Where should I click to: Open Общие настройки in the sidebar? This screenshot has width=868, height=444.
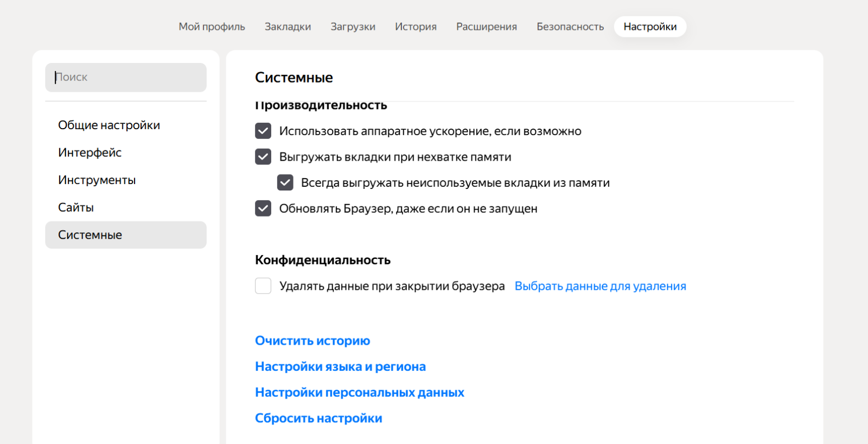coord(126,125)
